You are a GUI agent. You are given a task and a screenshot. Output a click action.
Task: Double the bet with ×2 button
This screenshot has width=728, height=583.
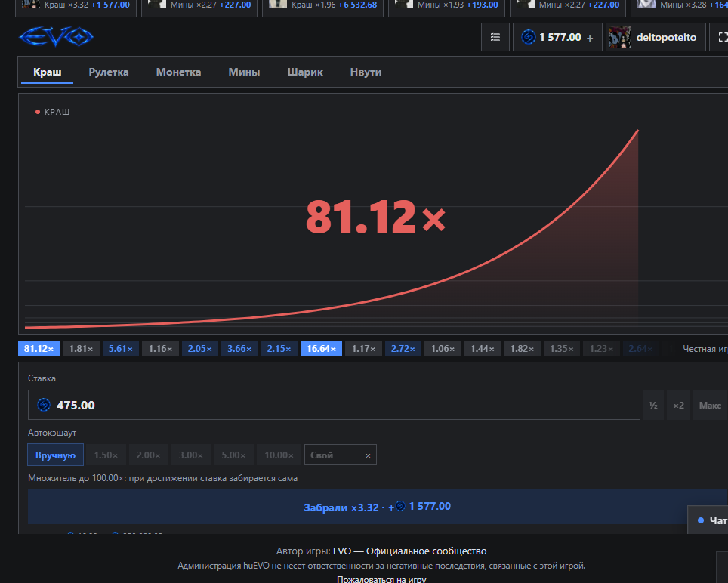[x=678, y=405]
